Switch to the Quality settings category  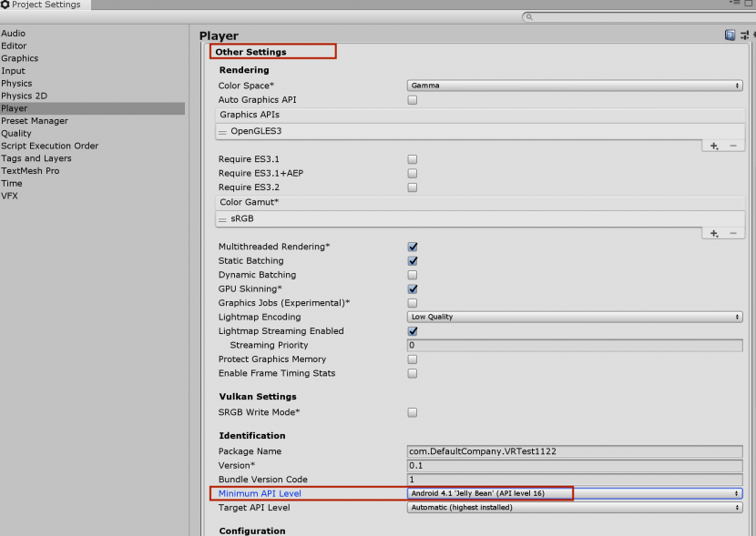(16, 134)
